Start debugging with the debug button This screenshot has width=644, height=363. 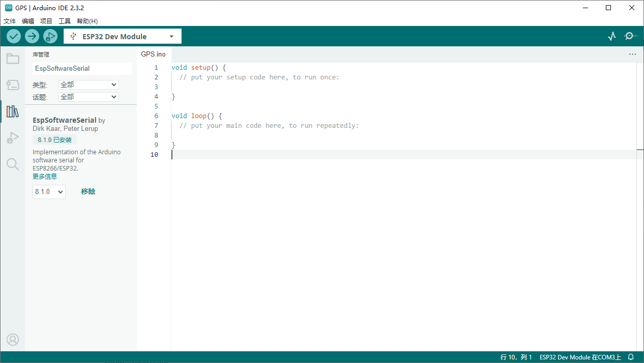[50, 36]
